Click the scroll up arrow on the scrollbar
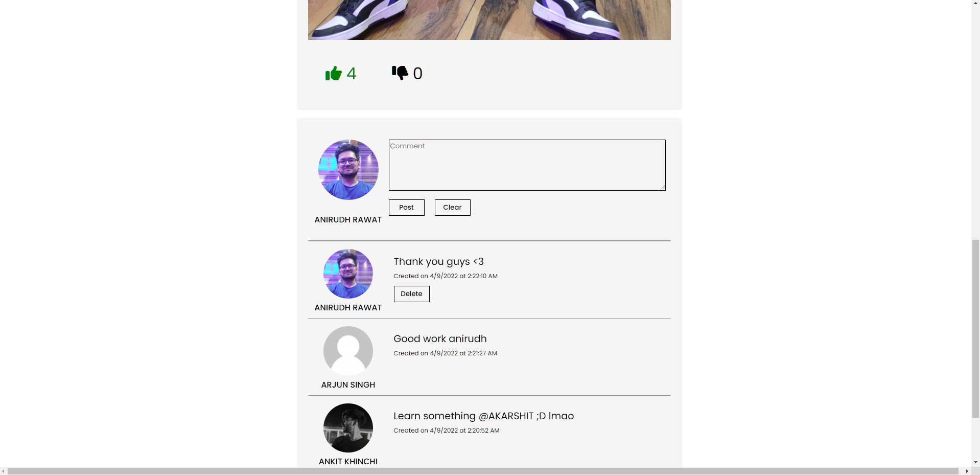 point(975,4)
